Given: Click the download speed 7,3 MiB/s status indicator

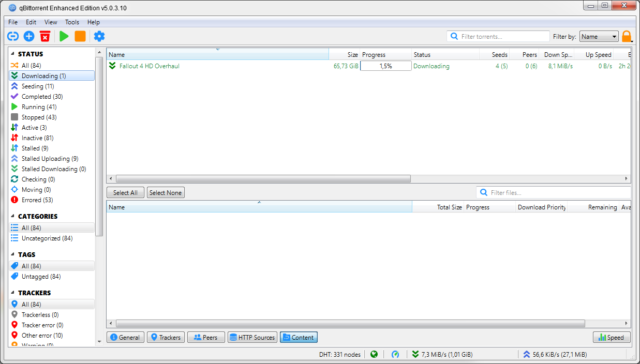Looking at the screenshot, I should click(x=442, y=354).
